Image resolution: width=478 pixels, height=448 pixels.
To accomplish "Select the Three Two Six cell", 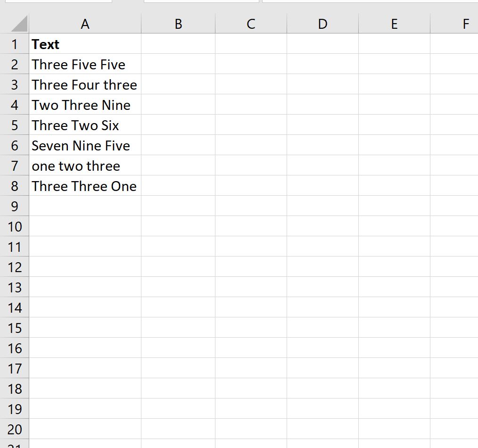I will coord(85,124).
